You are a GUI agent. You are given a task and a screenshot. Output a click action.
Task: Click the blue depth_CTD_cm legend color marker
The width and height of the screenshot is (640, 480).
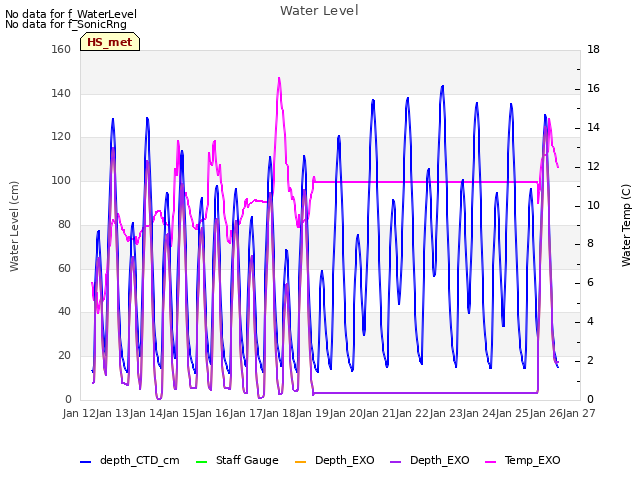pyautogui.click(x=85, y=462)
